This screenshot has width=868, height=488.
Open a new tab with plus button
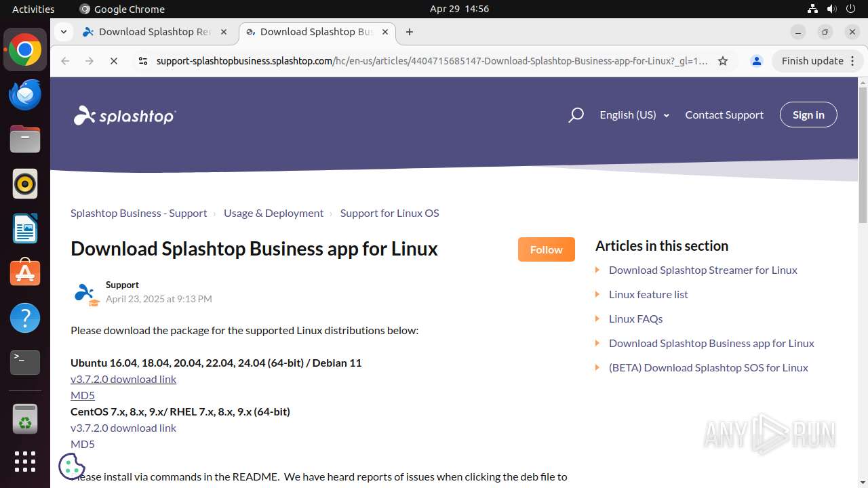410,32
